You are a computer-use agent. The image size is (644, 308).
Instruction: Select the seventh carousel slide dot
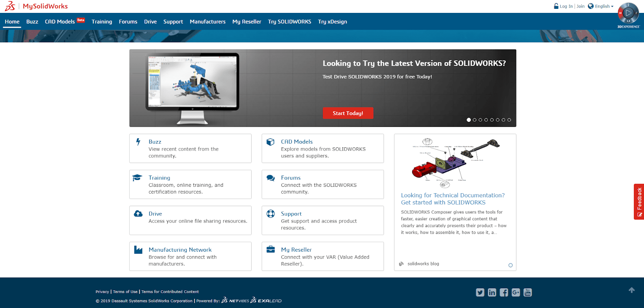[x=503, y=120]
